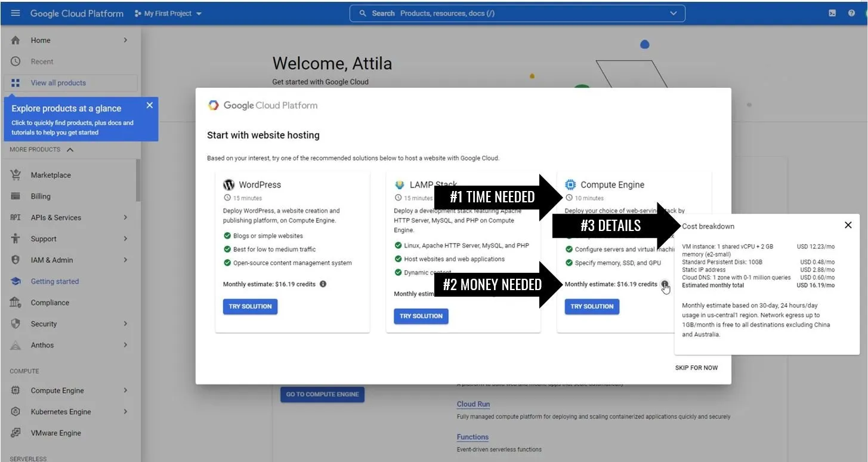
Task: Click the Home icon in sidebar
Action: pos(16,40)
